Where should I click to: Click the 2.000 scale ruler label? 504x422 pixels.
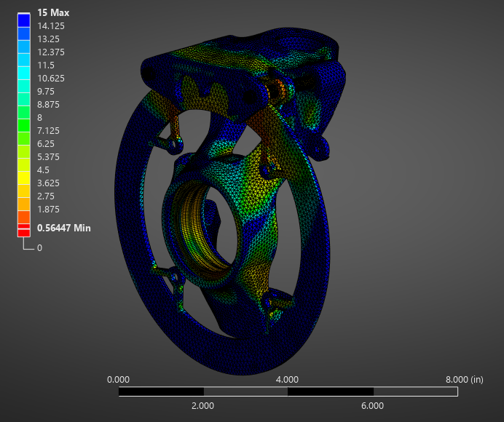pos(202,406)
